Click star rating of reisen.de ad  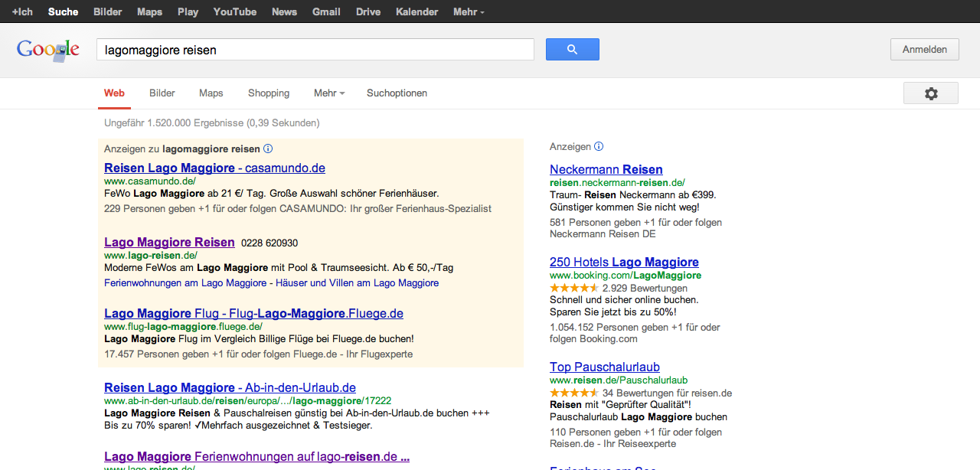(x=574, y=393)
